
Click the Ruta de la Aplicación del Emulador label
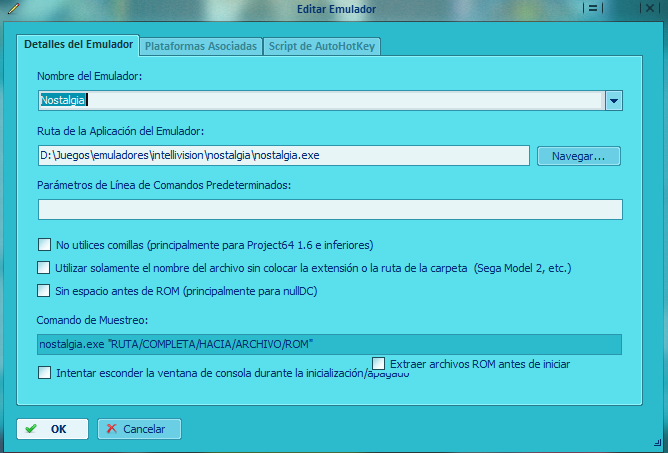click(121, 131)
